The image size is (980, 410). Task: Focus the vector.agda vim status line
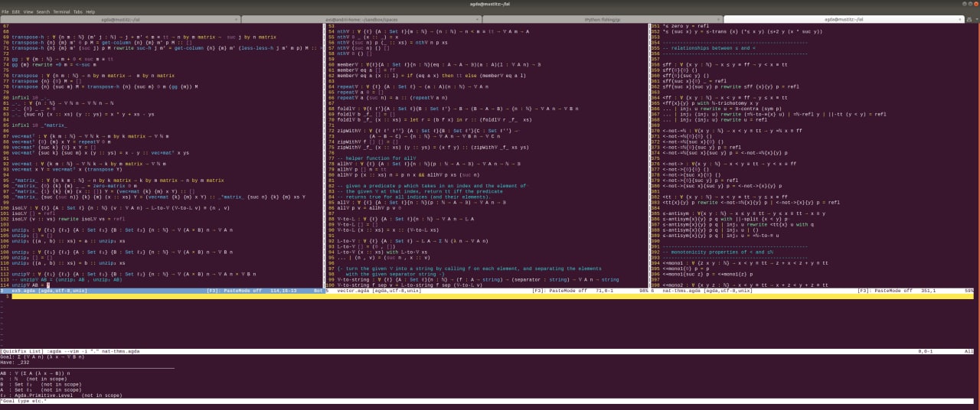pyautogui.click(x=488, y=291)
